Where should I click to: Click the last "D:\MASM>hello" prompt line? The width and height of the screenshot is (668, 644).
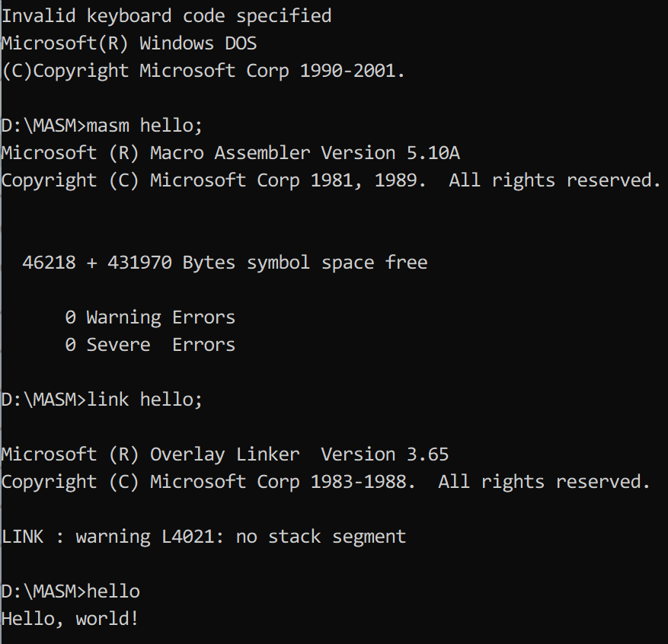(70, 591)
